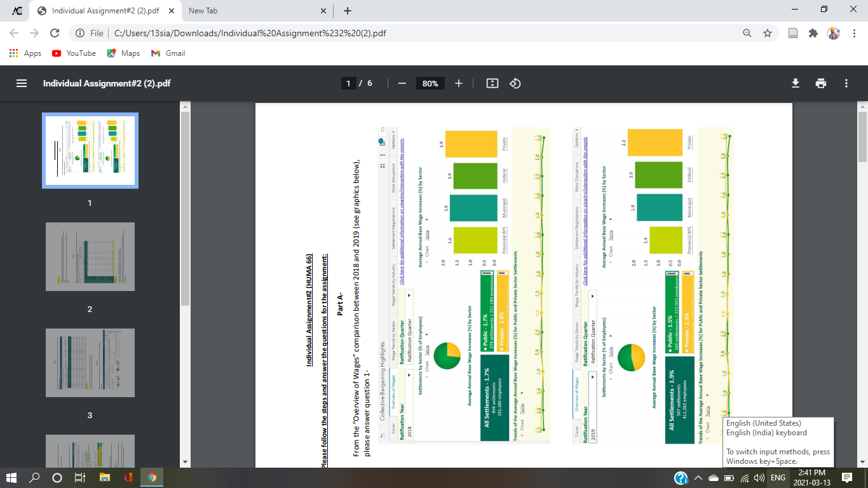Image resolution: width=868 pixels, height=488 pixels.
Task: Open a new browser tab
Action: point(348,11)
